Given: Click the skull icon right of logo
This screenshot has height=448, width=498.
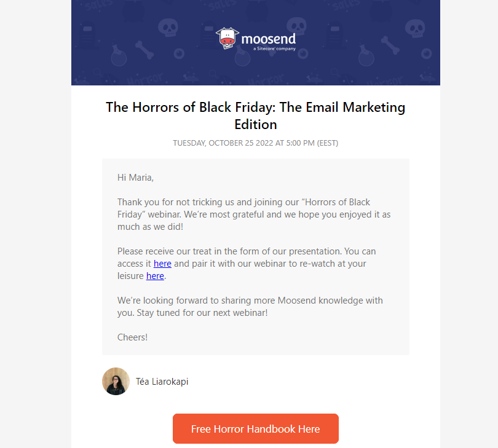Looking at the screenshot, I should pos(296,26).
